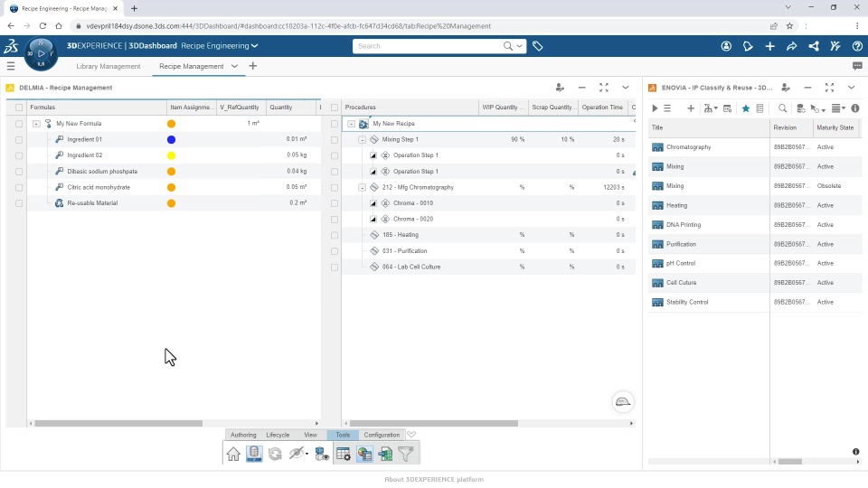The image size is (868, 488).
Task: Click the orange dot for My New Formula
Action: [x=171, y=124]
